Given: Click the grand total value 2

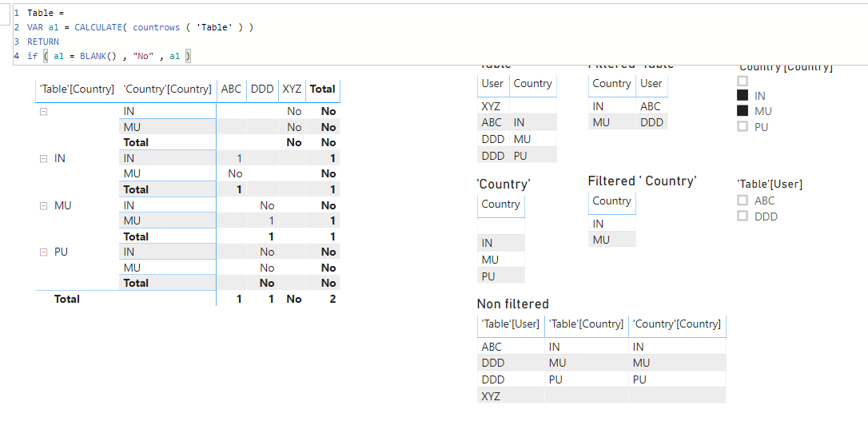Looking at the screenshot, I should pyautogui.click(x=332, y=299).
